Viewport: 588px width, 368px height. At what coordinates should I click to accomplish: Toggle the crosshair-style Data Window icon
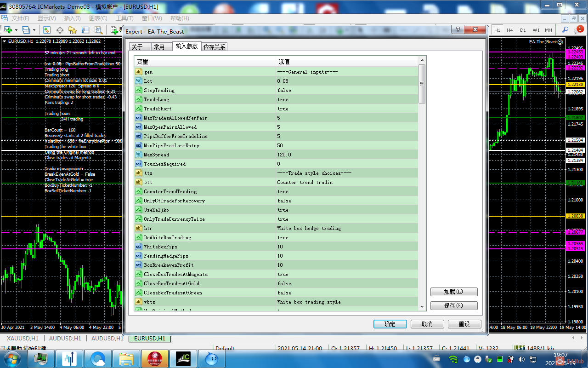[x=60, y=30]
